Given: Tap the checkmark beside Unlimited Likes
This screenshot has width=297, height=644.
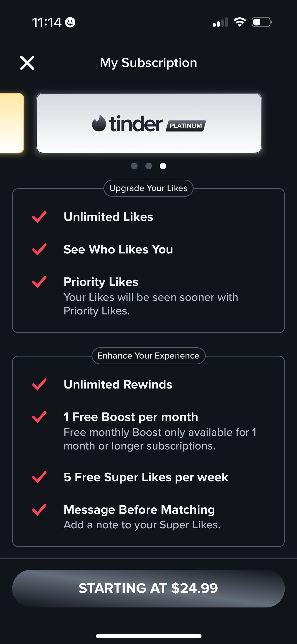Looking at the screenshot, I should pos(39,217).
